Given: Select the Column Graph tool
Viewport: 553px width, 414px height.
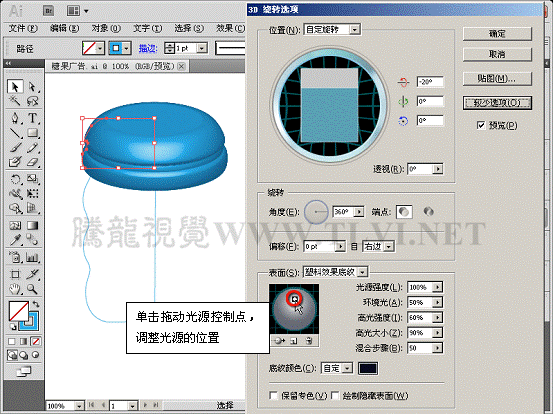Looking at the screenshot, I should [32, 257].
